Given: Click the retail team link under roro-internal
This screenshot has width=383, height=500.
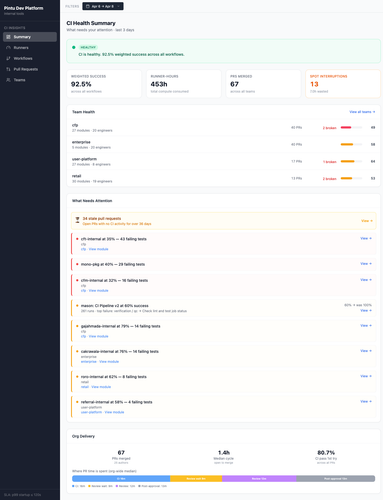Looking at the screenshot, I should click(85, 387).
